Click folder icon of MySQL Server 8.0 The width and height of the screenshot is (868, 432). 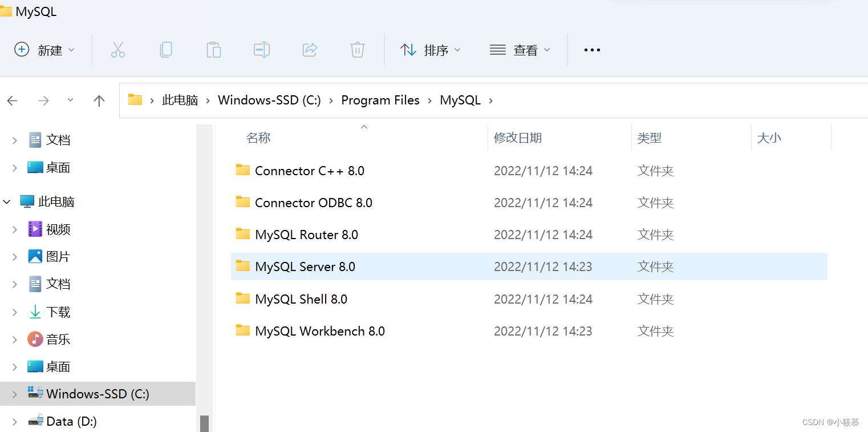pyautogui.click(x=243, y=265)
